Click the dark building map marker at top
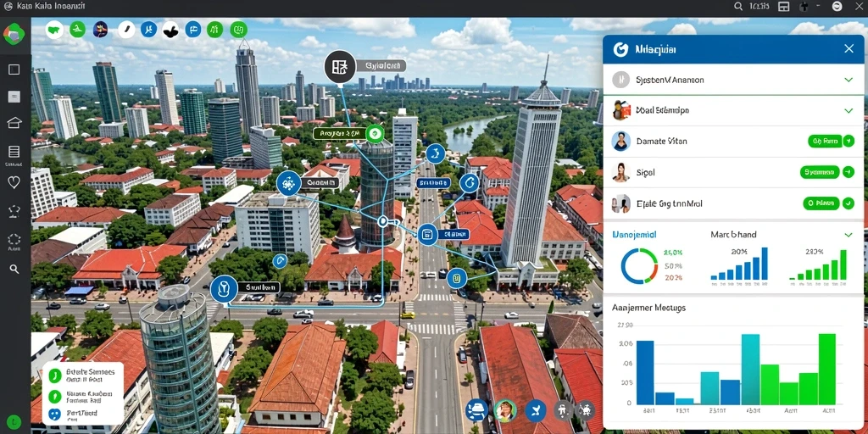 coord(339,67)
